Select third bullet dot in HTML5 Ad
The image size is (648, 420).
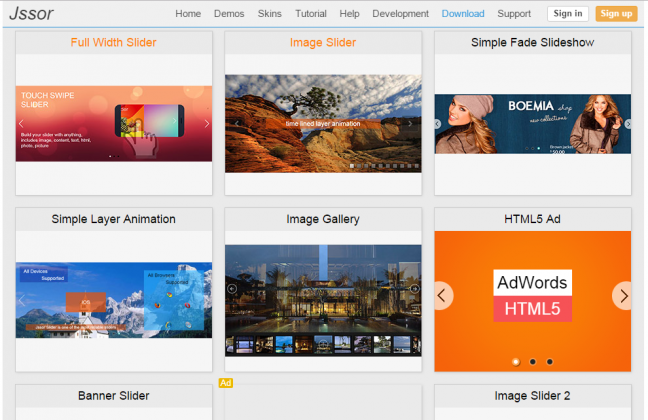pyautogui.click(x=550, y=361)
